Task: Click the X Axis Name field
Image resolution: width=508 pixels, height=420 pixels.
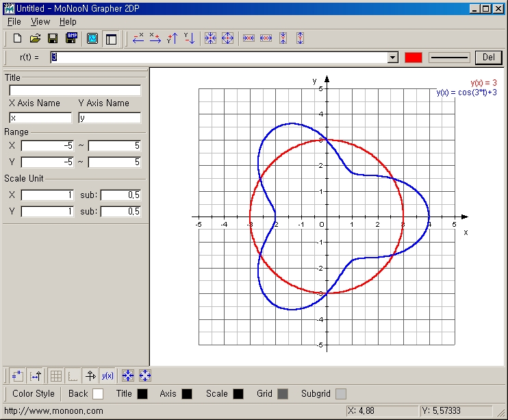Action: 40,118
